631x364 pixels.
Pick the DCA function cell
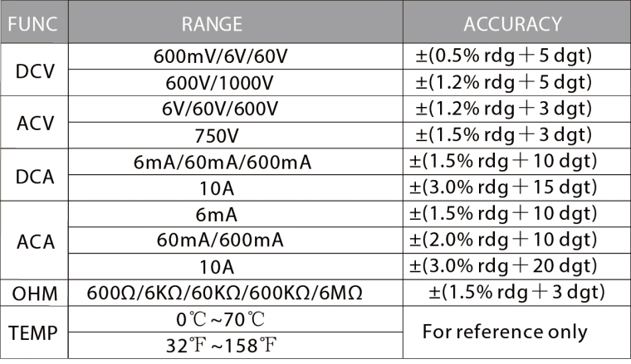34,175
